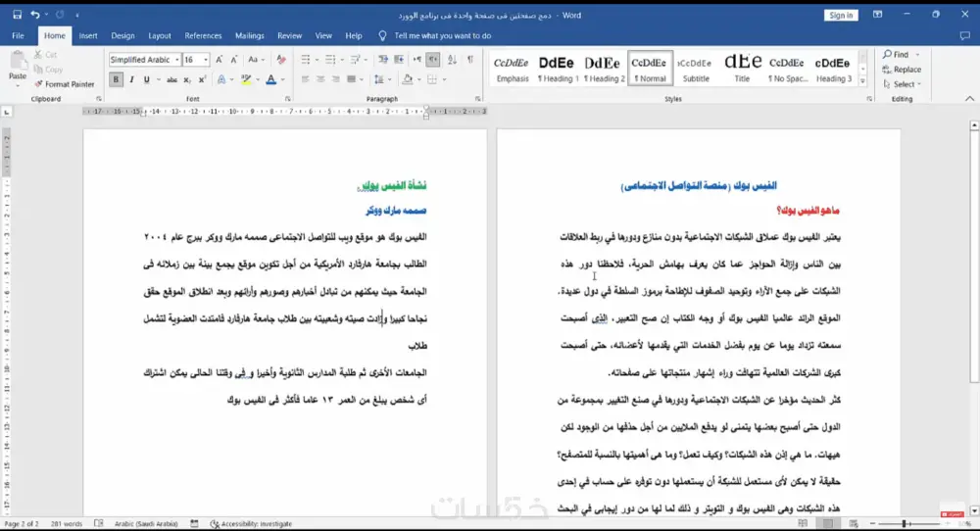Click the Clear All Formatting eraser icon

(x=281, y=60)
